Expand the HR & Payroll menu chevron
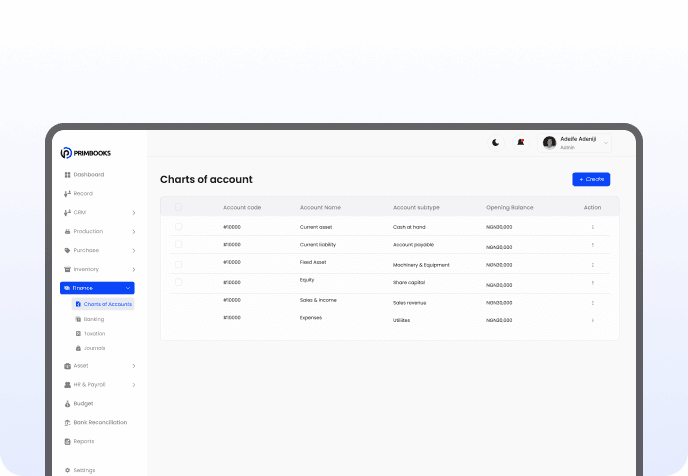 (x=134, y=385)
